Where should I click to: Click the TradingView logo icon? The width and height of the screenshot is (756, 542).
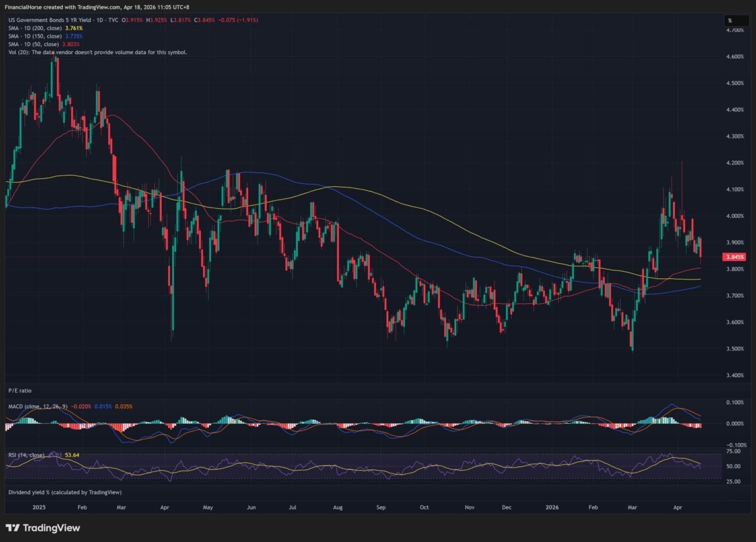13,528
